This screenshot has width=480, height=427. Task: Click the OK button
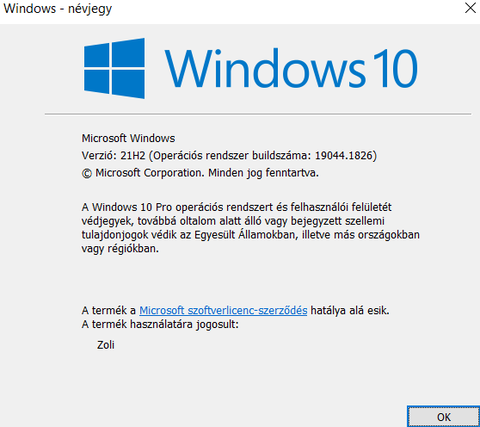[443, 417]
